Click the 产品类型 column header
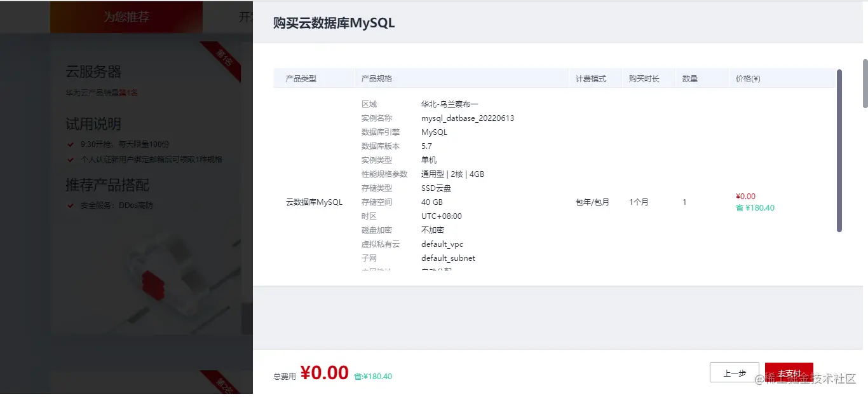This screenshot has height=397, width=868. click(301, 79)
